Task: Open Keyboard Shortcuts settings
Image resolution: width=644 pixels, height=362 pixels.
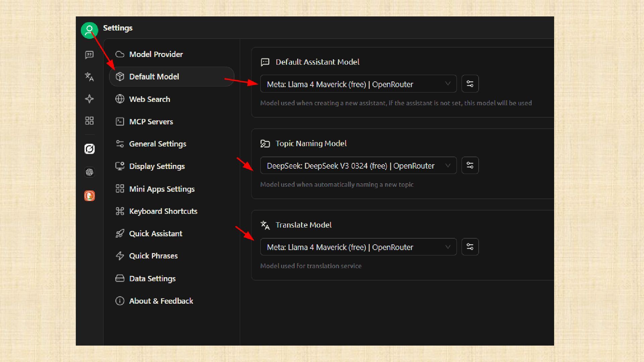Action: (171, 211)
